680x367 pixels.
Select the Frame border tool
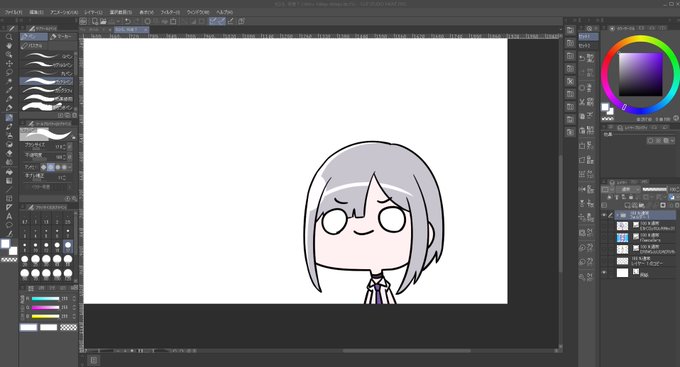[9, 198]
